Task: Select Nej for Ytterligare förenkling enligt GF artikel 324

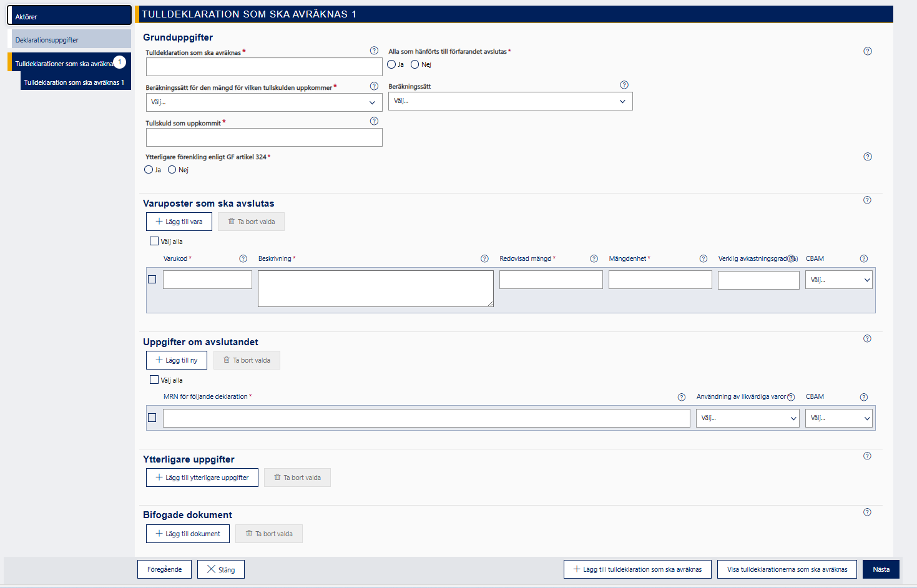Action: [172, 170]
